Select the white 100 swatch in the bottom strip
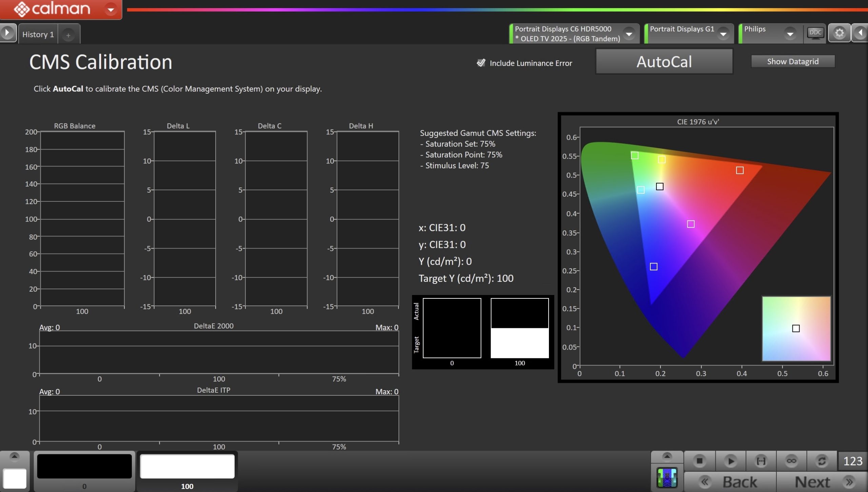Image resolution: width=868 pixels, height=492 pixels. point(187,467)
